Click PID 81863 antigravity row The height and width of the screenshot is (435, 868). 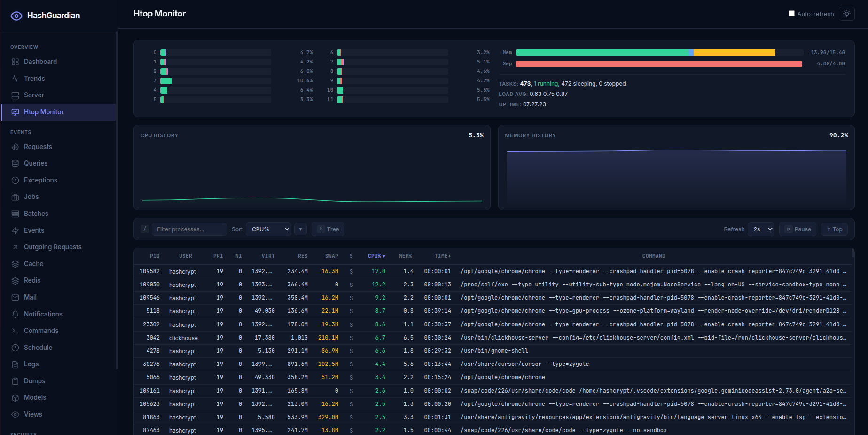tap(493, 417)
